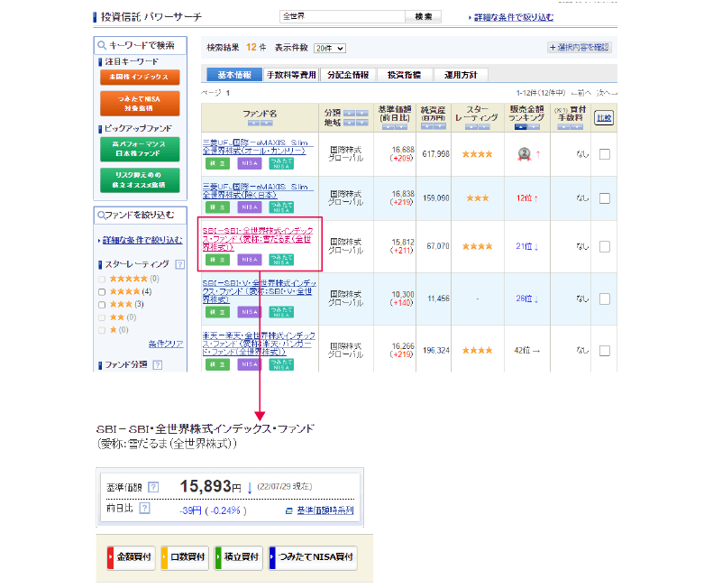Switch to 運用方針 tab
The image size is (722, 588).
[x=461, y=75]
